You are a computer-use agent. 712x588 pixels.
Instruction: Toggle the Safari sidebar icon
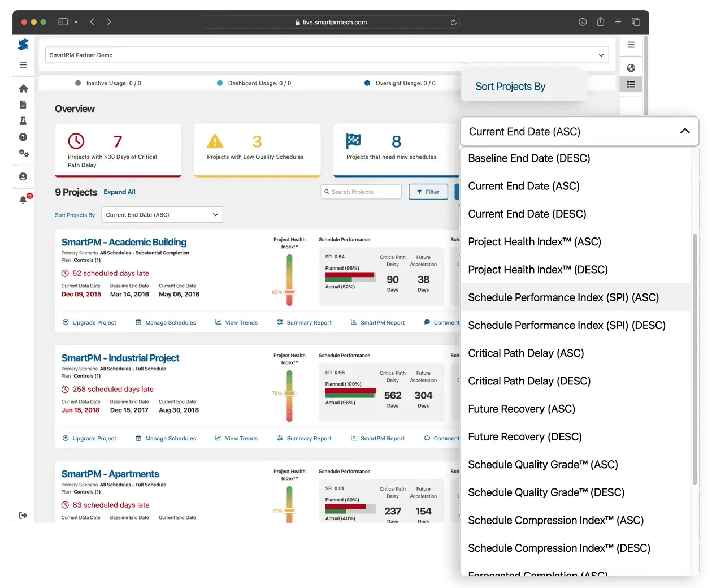pos(63,22)
